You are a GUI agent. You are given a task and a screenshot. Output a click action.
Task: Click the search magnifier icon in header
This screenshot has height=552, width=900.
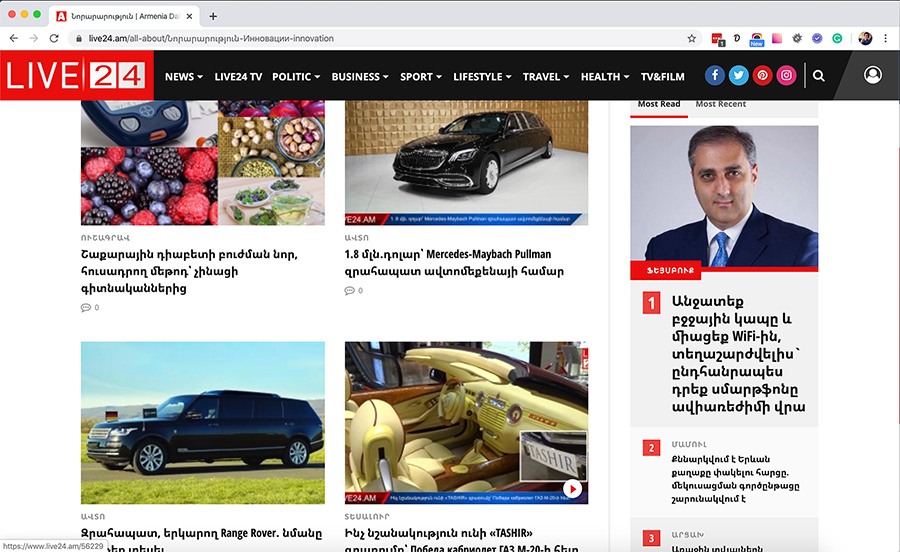pos(819,76)
